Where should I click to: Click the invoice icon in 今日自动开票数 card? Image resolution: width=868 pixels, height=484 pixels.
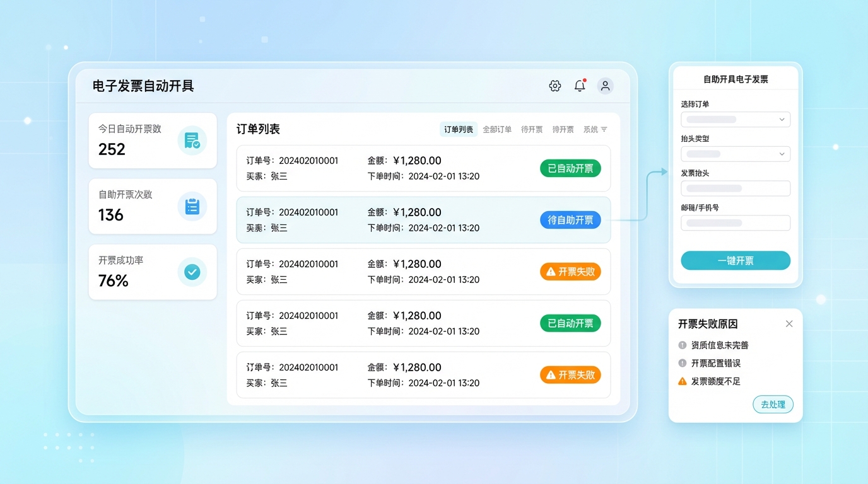click(x=192, y=141)
